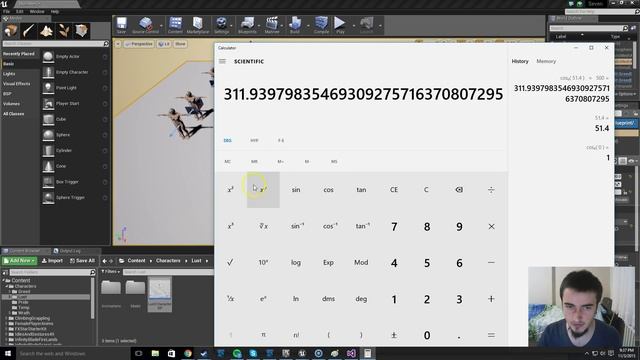Click the Import button in Content Browser
This screenshot has width=640, height=360.
coord(52,260)
